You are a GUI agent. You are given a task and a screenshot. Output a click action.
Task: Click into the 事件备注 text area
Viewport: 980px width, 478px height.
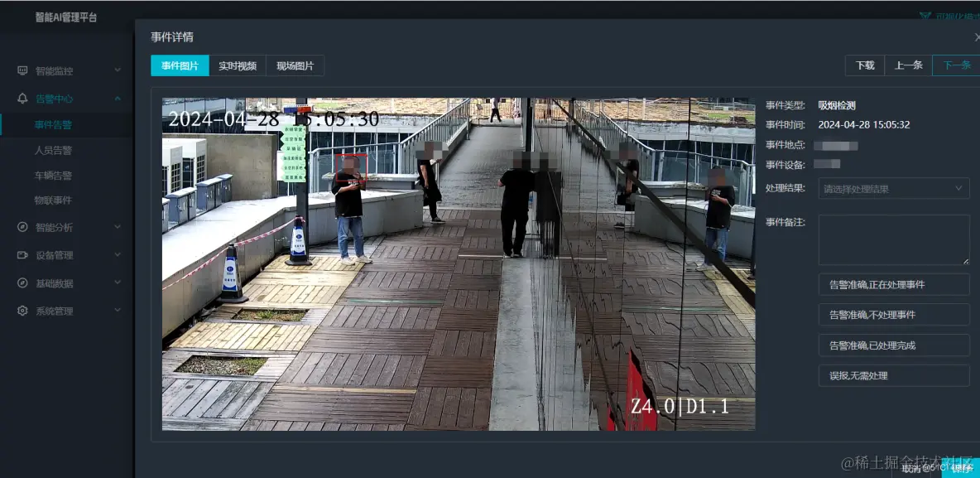894,240
